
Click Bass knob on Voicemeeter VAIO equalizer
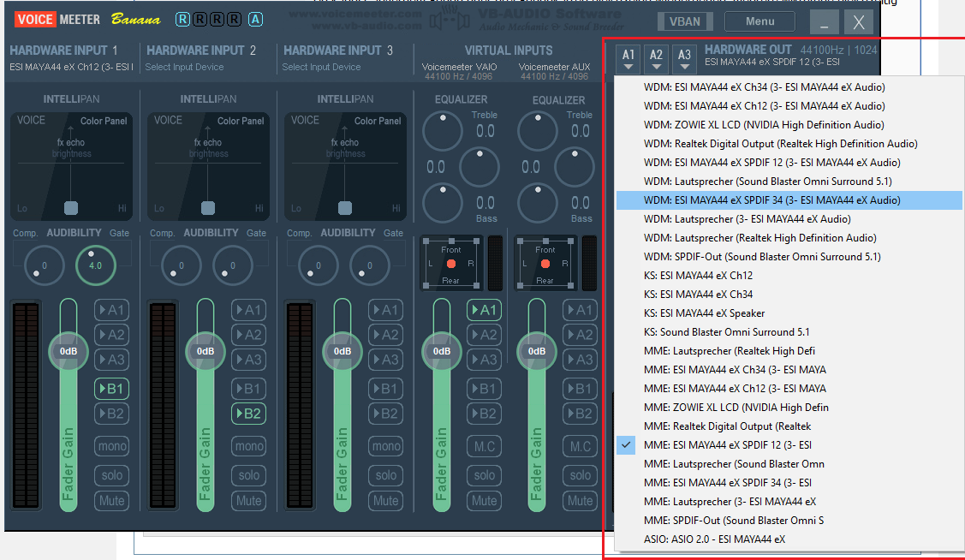(x=443, y=203)
